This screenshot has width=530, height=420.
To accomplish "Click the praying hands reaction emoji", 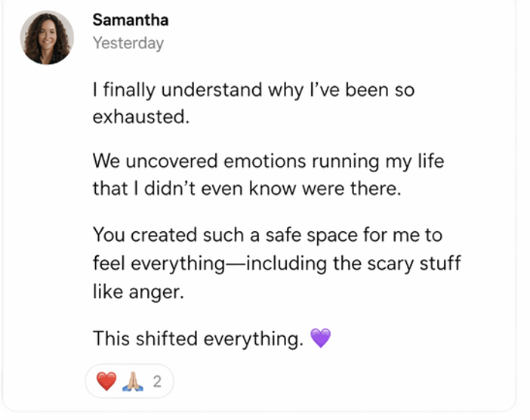I will tap(133, 381).
